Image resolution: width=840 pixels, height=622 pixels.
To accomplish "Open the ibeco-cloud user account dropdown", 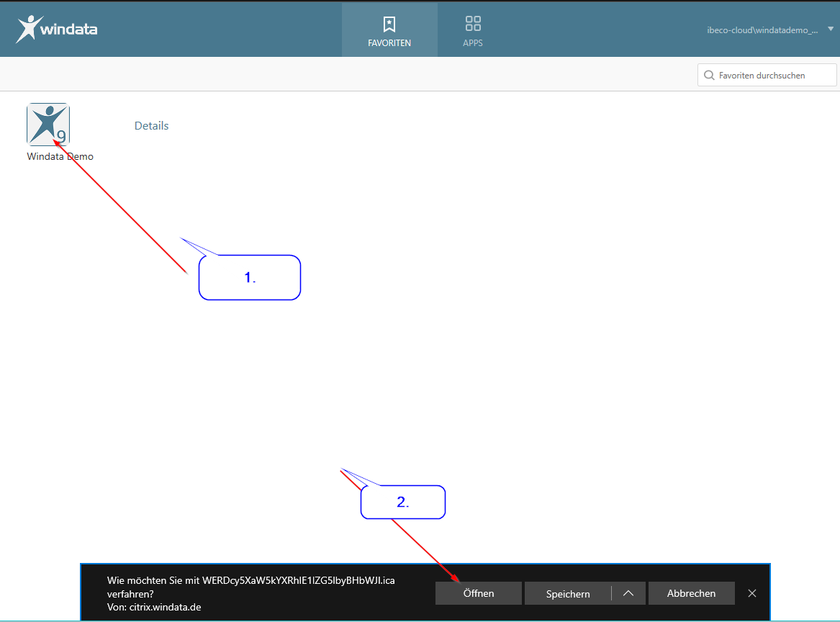I will [770, 30].
